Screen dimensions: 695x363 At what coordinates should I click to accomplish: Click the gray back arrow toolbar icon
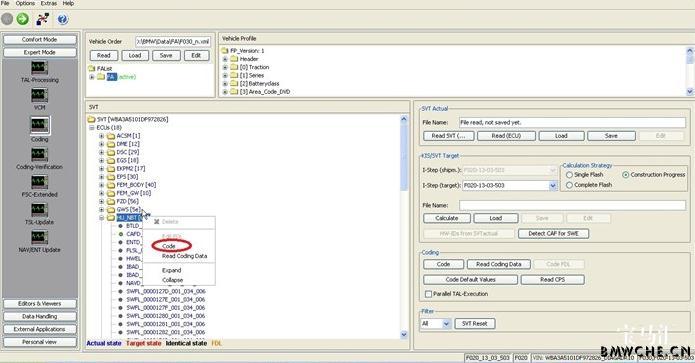pyautogui.click(x=7, y=19)
